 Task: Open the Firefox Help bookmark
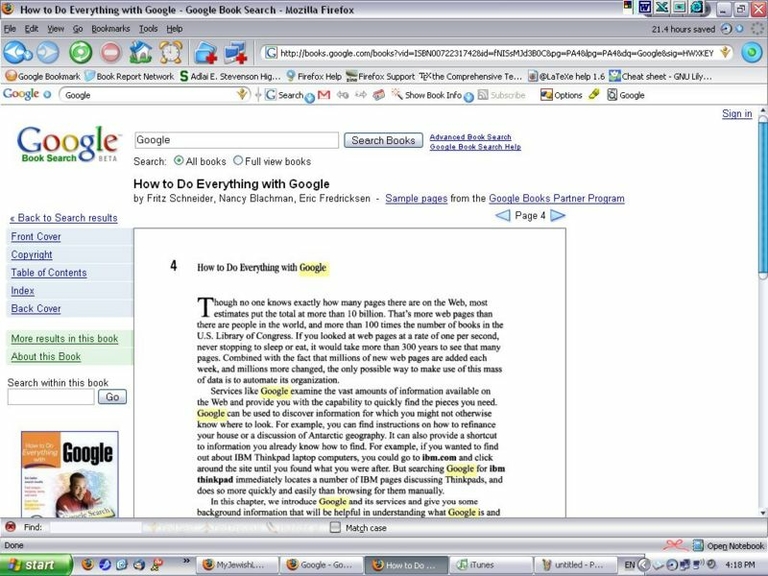click(x=314, y=76)
